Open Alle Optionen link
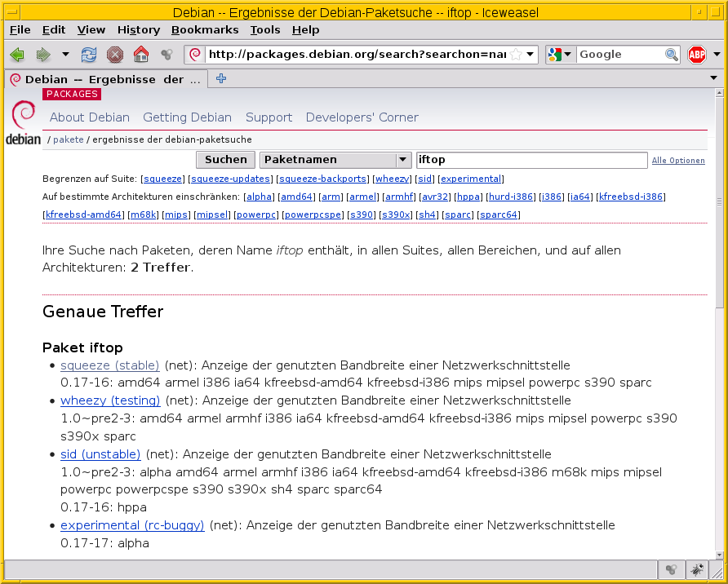The image size is (728, 584). tap(678, 160)
